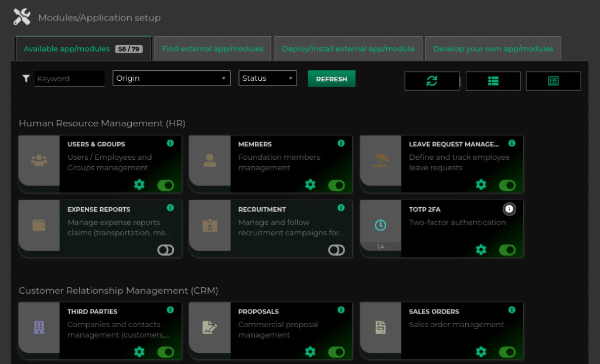Click the circular arrows icon button
This screenshot has height=364, width=600.
tap(432, 81)
